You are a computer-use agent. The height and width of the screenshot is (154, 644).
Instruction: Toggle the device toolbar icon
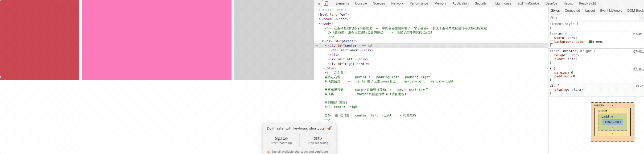(326, 3)
